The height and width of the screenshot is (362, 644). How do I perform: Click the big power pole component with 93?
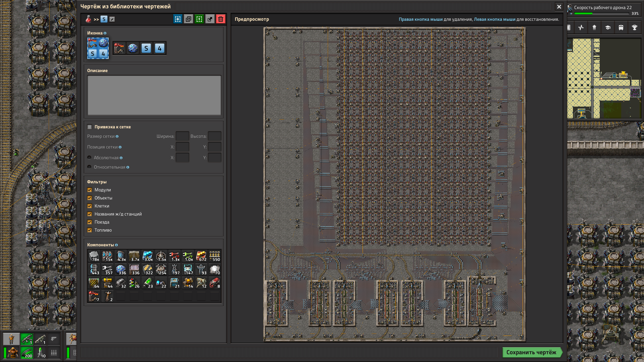pos(201,269)
